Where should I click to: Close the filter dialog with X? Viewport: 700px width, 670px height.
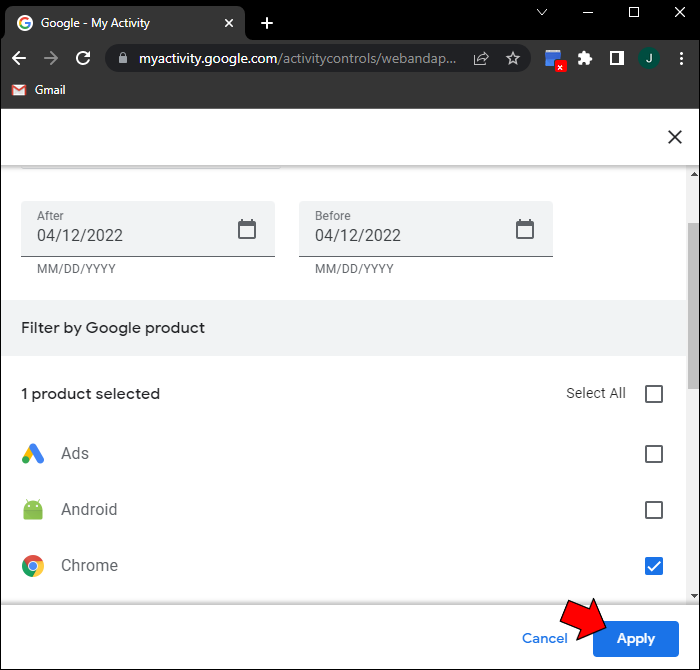675,137
